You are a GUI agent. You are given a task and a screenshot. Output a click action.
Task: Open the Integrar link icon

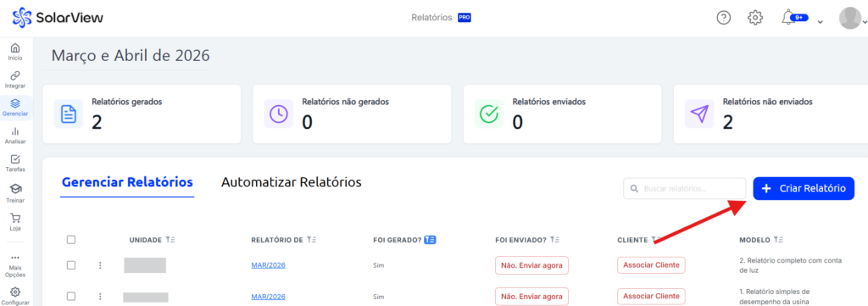coord(15,75)
